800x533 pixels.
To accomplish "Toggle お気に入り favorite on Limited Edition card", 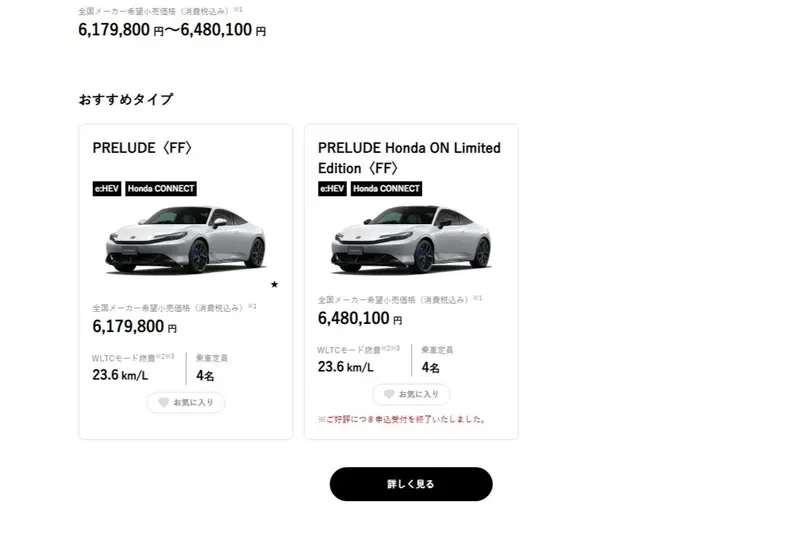I will click(411, 394).
